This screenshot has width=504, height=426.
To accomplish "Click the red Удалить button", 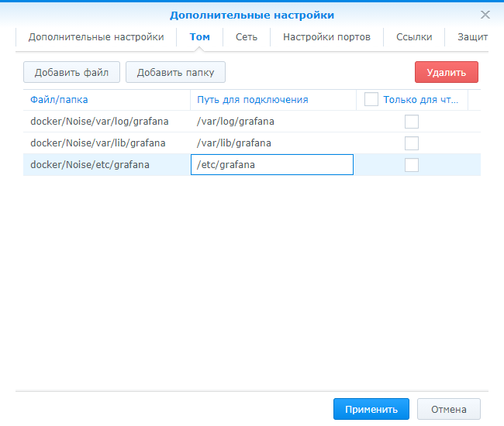I will click(446, 73).
